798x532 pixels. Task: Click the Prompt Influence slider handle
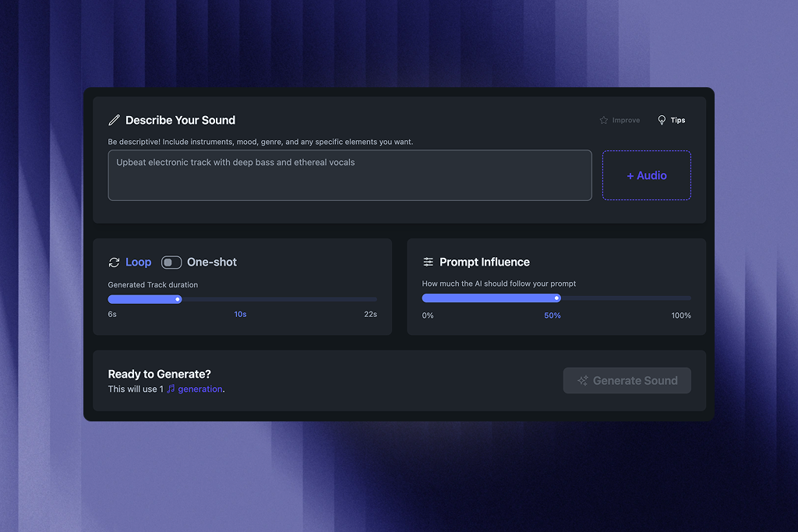[x=556, y=298]
